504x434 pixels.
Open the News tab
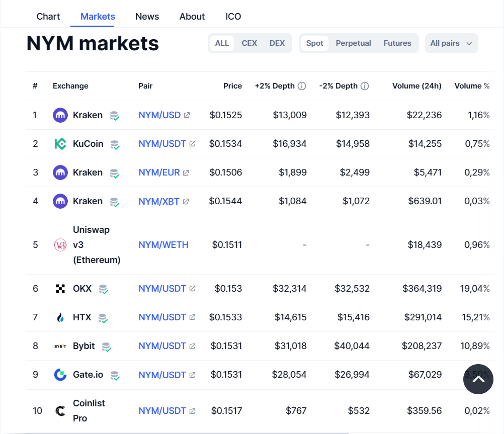(x=147, y=17)
